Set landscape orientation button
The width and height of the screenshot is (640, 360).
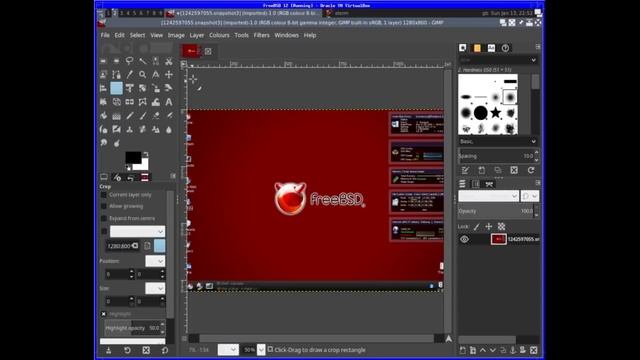[160, 246]
